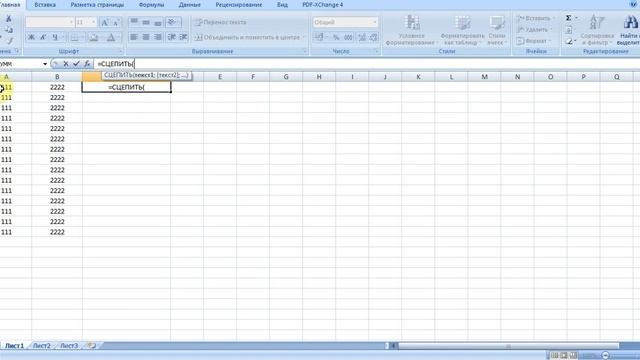Open Форматировать как таблицу gallery
This screenshot has height=360, width=640.
tap(462, 30)
